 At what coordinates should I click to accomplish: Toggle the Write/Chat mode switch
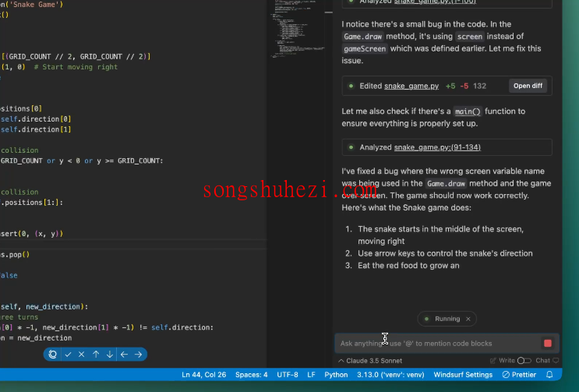(524, 361)
